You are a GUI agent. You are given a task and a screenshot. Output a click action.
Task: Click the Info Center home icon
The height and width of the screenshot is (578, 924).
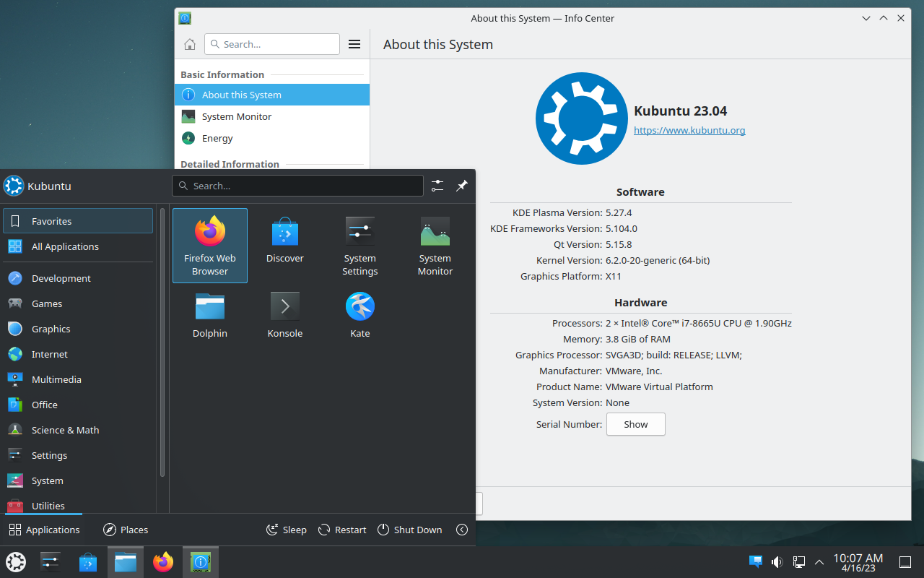click(189, 44)
